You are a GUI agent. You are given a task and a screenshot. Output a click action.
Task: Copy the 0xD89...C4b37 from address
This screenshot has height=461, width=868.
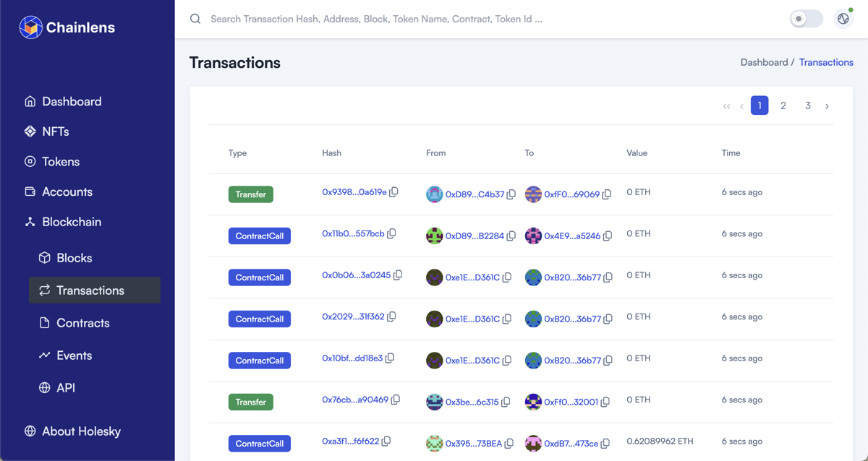point(511,194)
